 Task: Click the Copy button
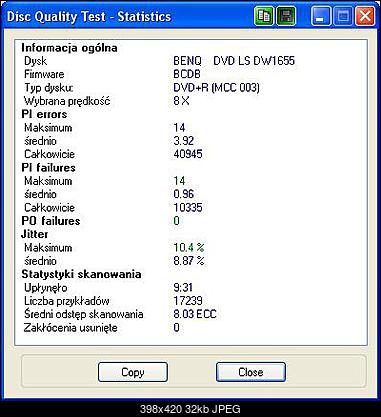pos(133,372)
